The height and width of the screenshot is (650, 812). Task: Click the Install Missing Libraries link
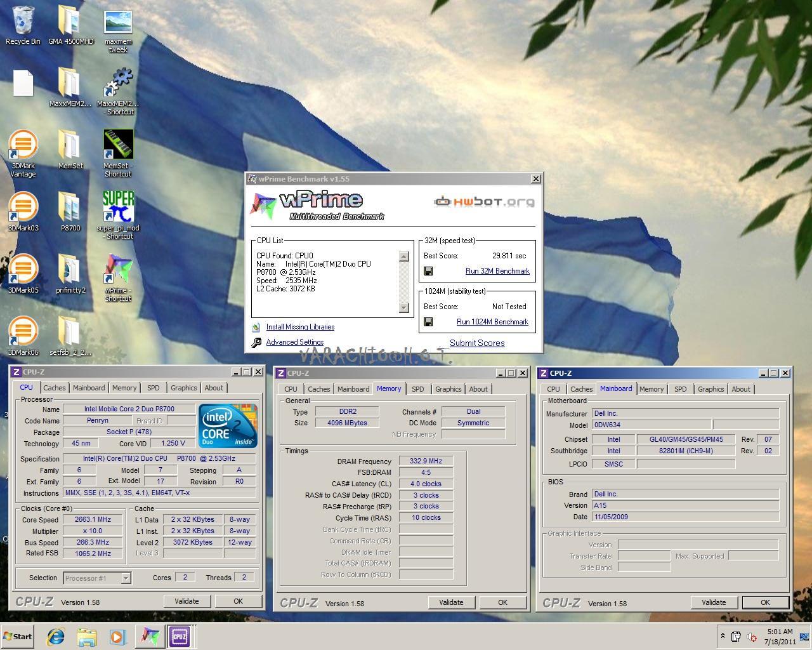[x=300, y=327]
